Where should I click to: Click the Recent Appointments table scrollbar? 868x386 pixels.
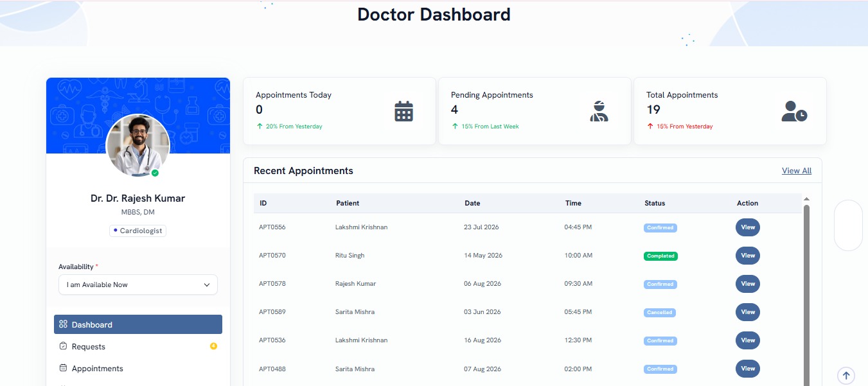pyautogui.click(x=806, y=295)
